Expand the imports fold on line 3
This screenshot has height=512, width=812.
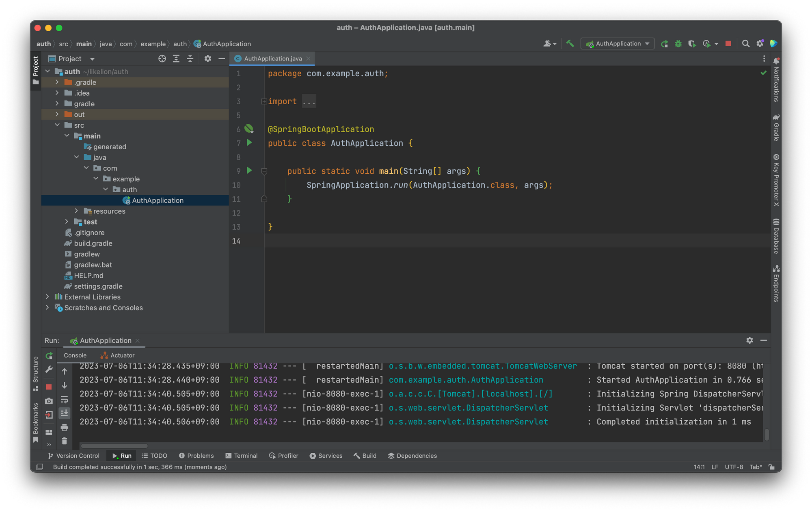tap(264, 101)
